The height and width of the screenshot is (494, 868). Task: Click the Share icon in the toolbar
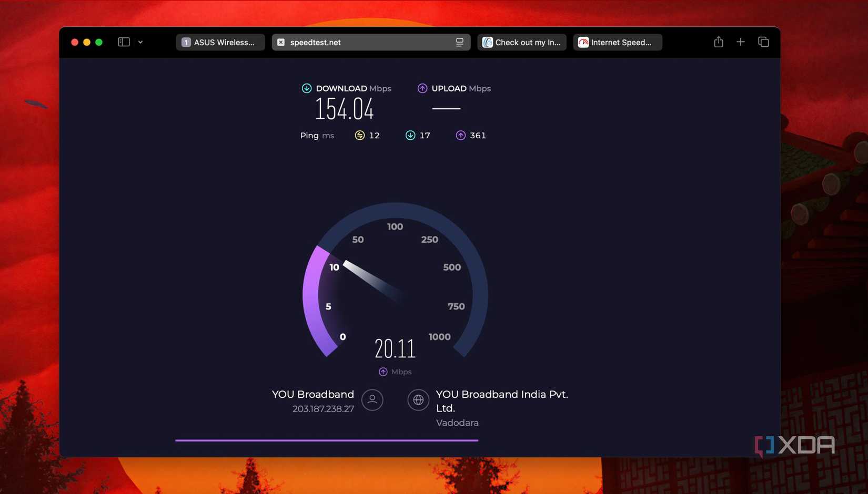(x=718, y=42)
